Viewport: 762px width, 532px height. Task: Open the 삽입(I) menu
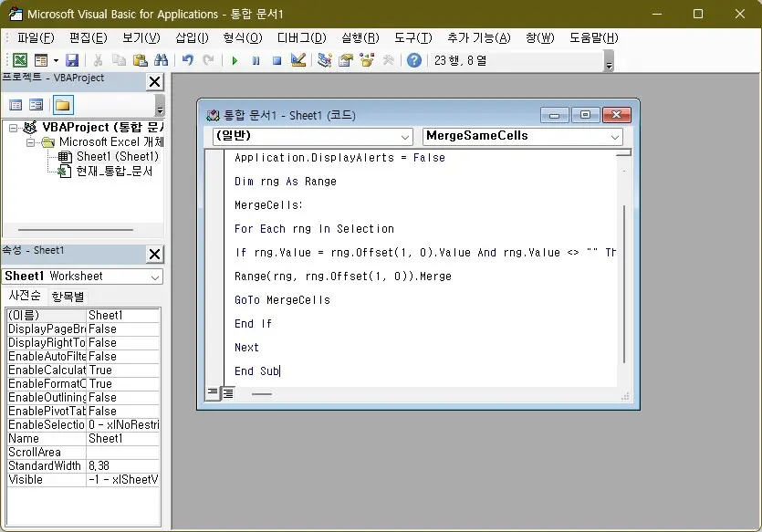(x=192, y=38)
